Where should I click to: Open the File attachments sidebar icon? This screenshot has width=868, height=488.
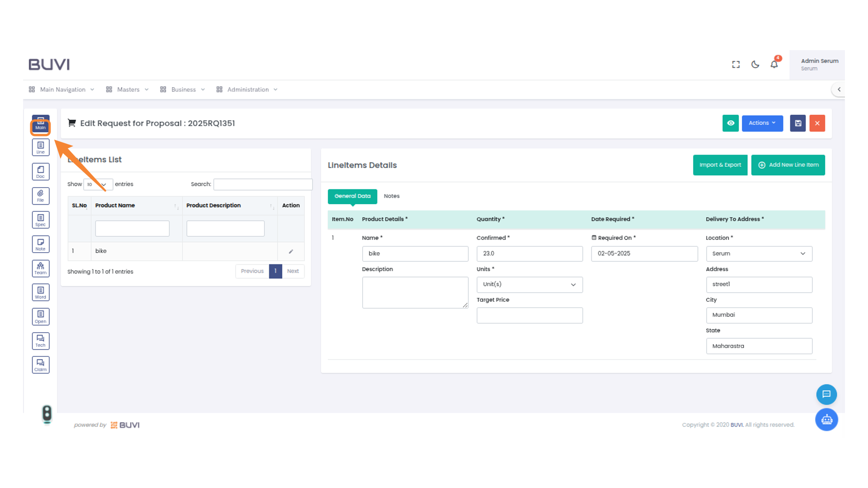[40, 196]
